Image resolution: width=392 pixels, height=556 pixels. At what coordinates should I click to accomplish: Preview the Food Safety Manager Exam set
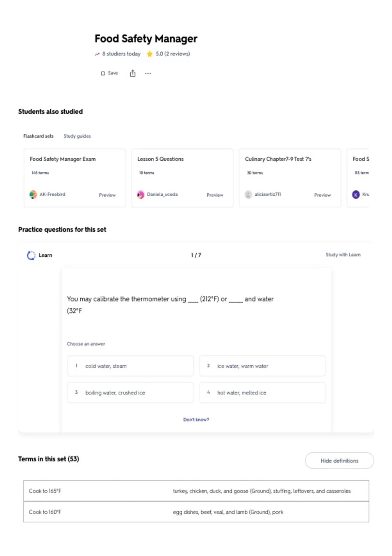(x=107, y=195)
